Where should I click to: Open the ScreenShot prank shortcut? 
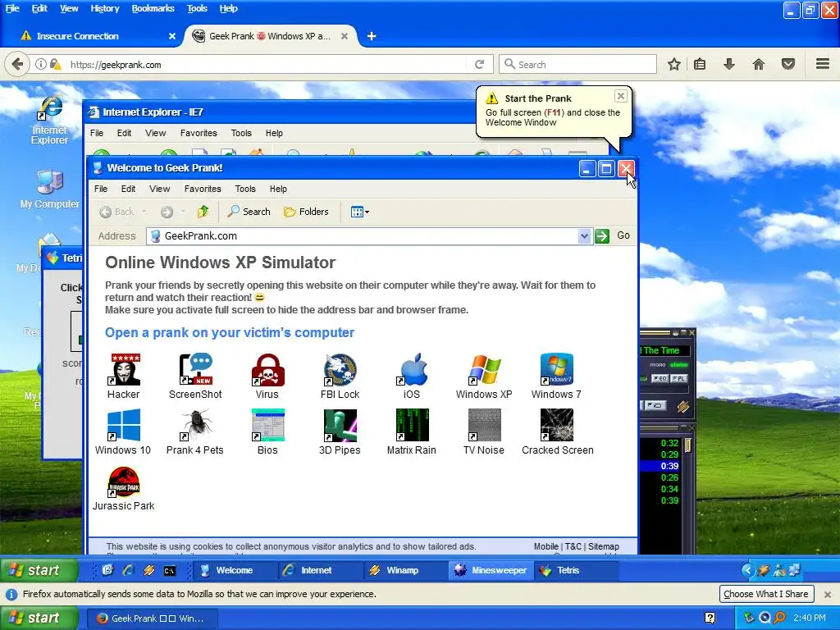(195, 376)
